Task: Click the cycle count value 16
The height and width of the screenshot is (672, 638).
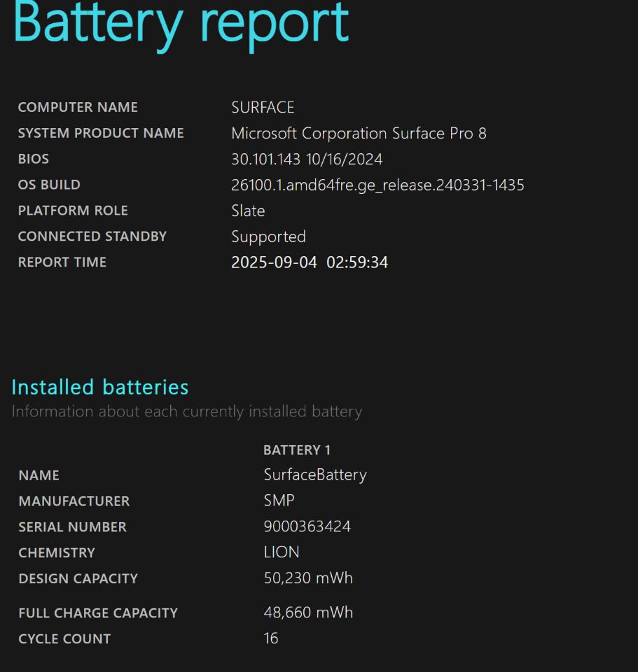Action: click(271, 638)
